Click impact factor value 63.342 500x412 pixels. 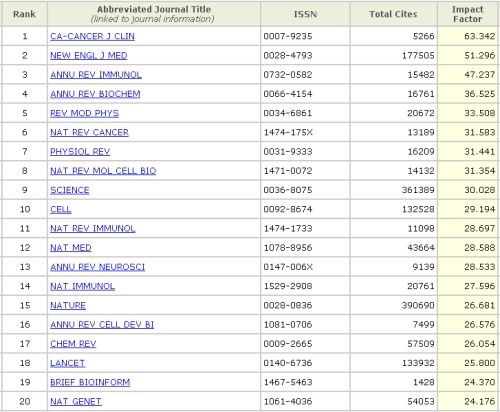(x=479, y=36)
